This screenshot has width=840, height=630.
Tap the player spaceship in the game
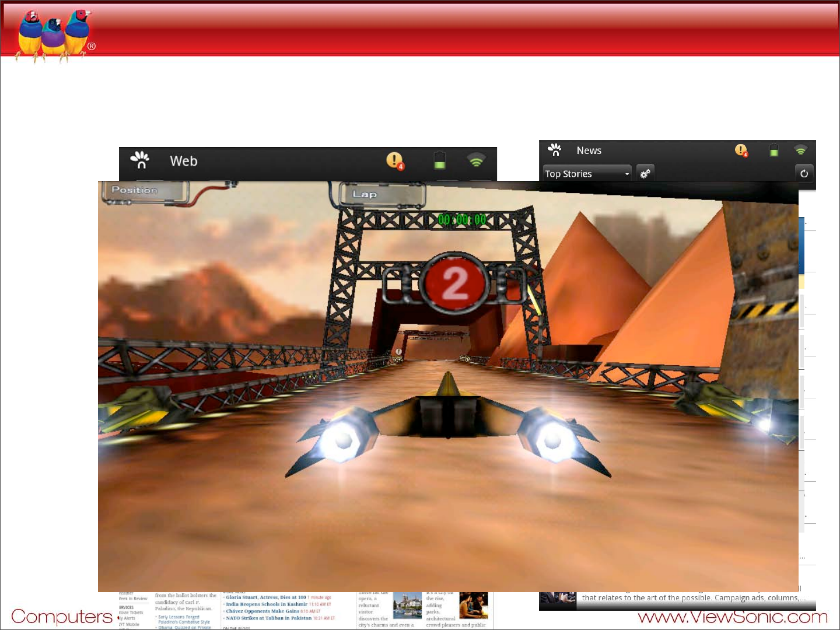[448, 424]
